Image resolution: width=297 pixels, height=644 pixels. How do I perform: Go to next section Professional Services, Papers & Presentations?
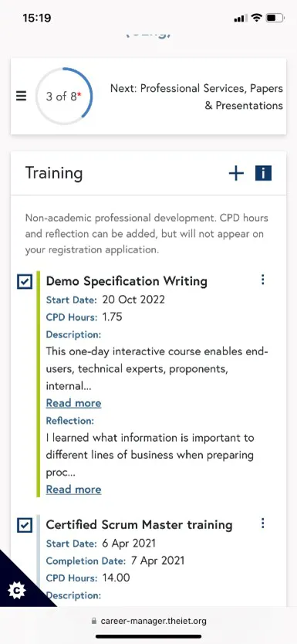(197, 97)
